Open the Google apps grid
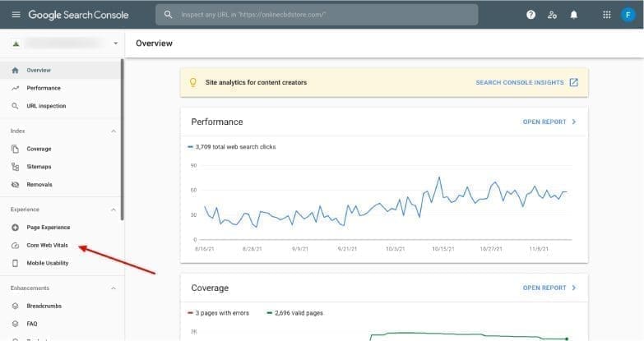Image resolution: width=644 pixels, height=341 pixels. click(607, 15)
